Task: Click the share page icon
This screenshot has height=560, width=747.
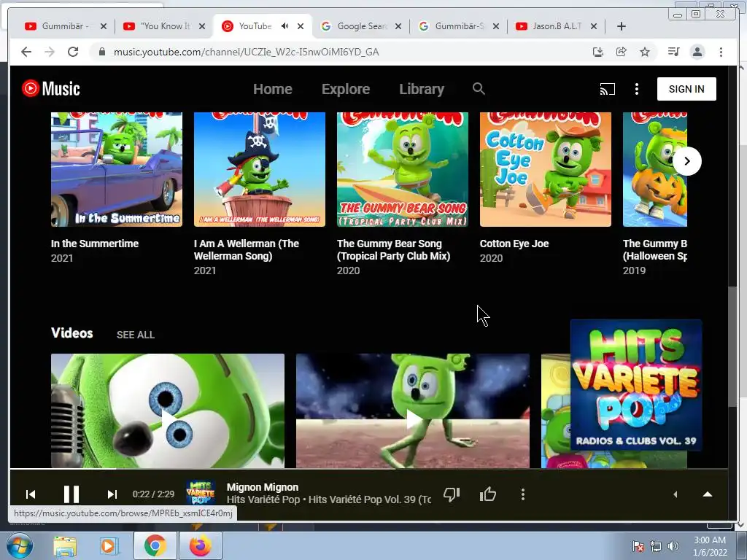Action: point(622,52)
